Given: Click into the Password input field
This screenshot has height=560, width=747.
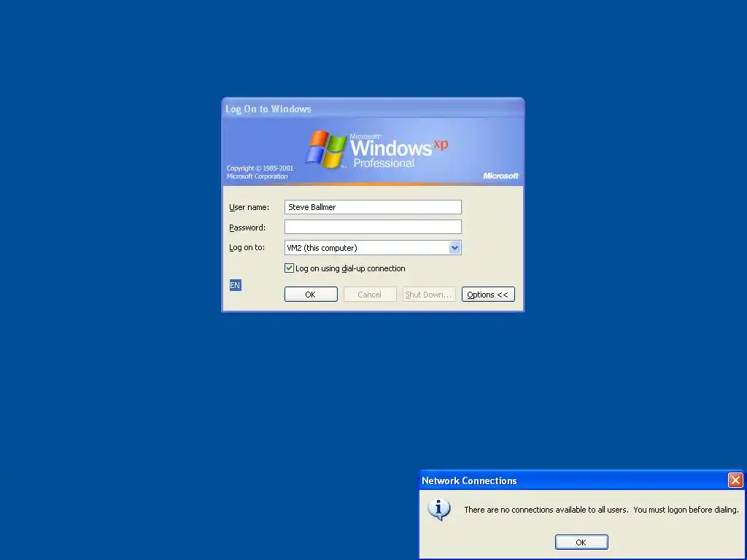Looking at the screenshot, I should (373, 227).
